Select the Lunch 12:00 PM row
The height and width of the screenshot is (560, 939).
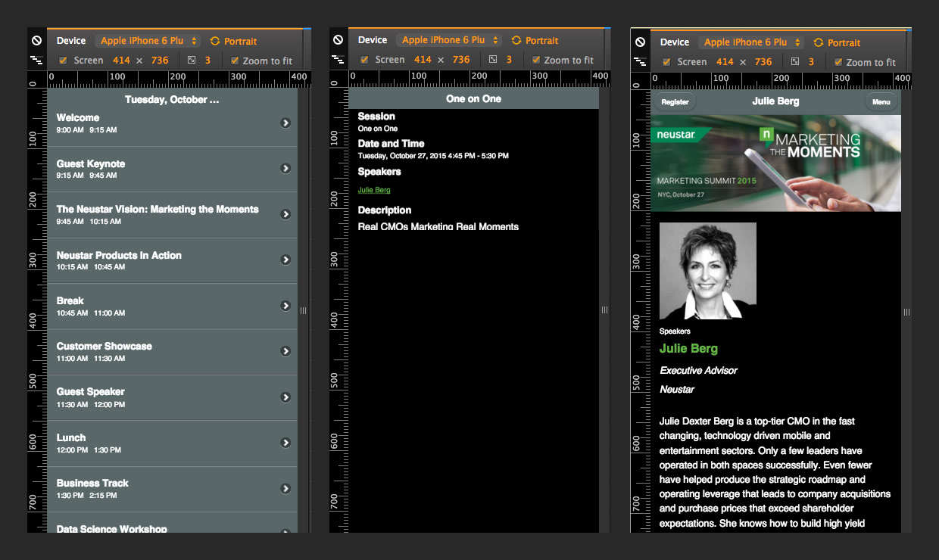pyautogui.click(x=173, y=443)
